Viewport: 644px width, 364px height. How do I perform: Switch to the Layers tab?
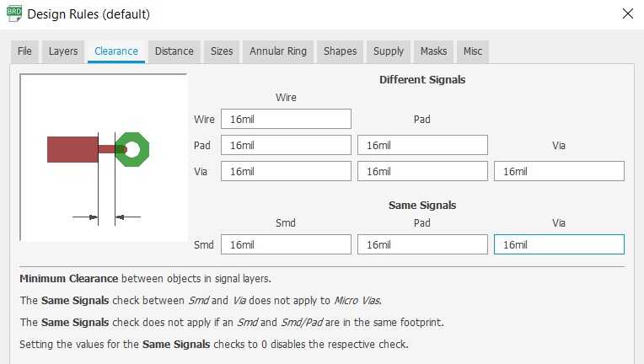click(63, 51)
